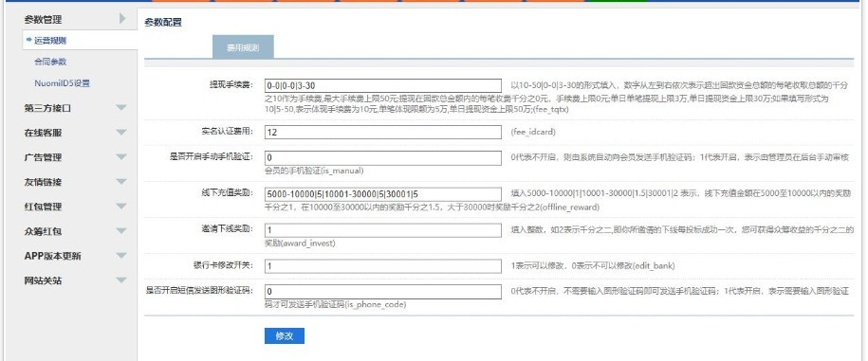Collapse the 参数管理 sidebar arrow
The width and height of the screenshot is (868, 361).
pos(122,19)
